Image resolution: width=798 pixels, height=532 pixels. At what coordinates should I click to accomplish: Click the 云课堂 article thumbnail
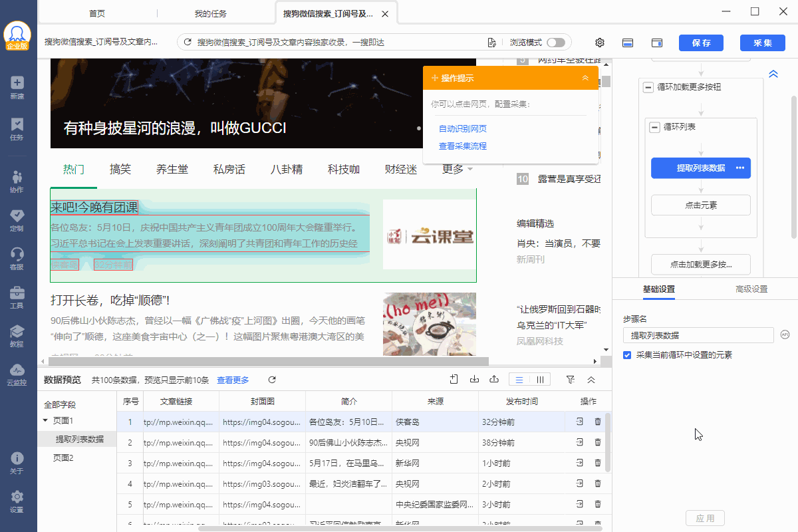[429, 235]
